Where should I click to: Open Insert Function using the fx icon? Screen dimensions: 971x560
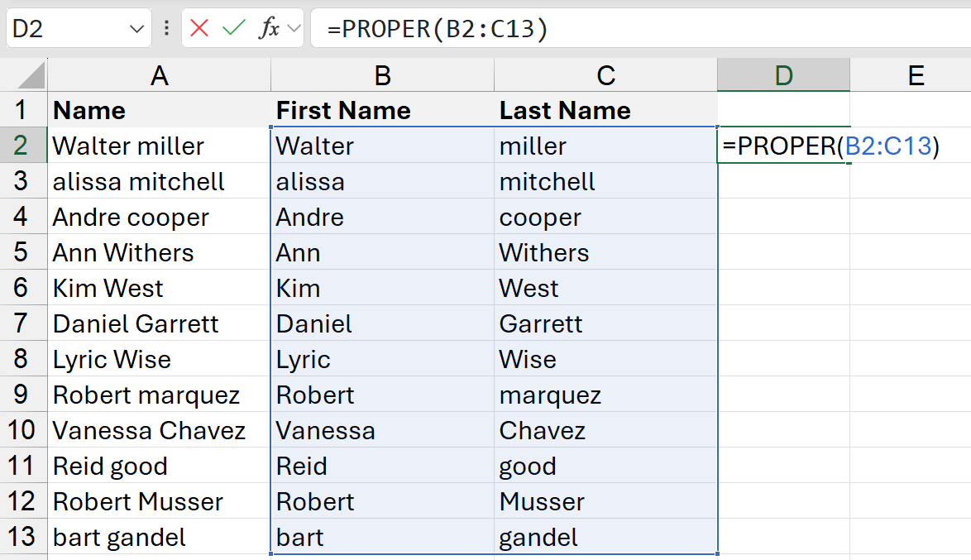(270, 27)
